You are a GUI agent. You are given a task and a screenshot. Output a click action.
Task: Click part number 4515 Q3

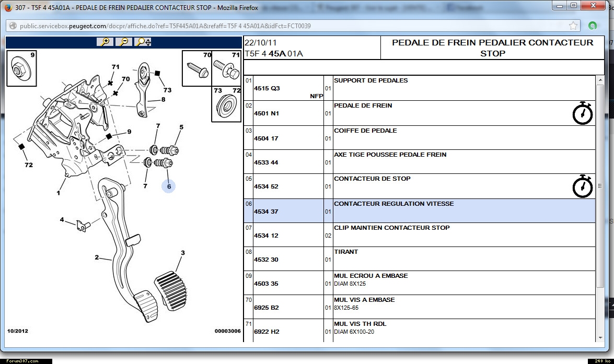pyautogui.click(x=267, y=88)
